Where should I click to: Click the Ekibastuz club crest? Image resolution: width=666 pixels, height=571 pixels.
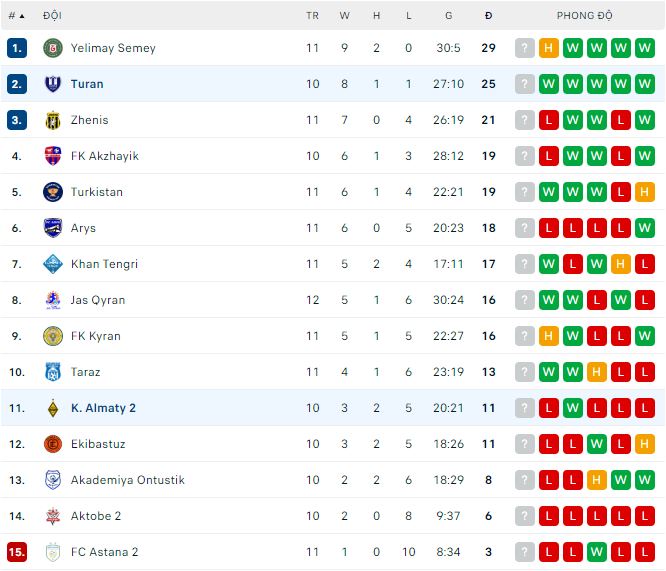[x=53, y=444]
